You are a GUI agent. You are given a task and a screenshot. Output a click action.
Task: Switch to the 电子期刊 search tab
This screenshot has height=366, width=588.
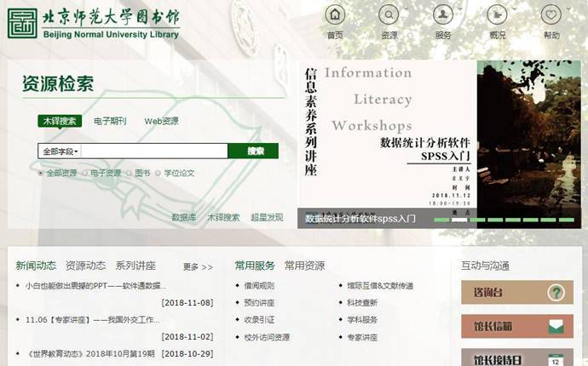[x=110, y=122]
